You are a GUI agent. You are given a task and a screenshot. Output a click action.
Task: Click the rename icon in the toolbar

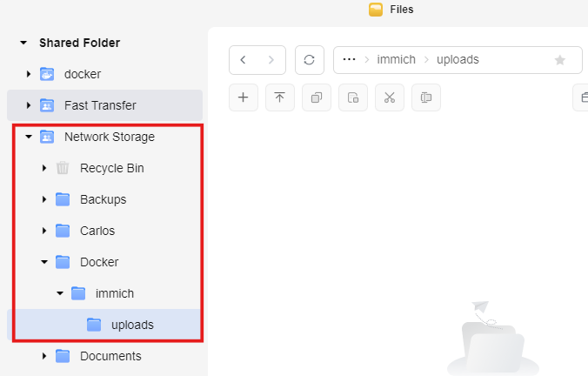(x=425, y=97)
